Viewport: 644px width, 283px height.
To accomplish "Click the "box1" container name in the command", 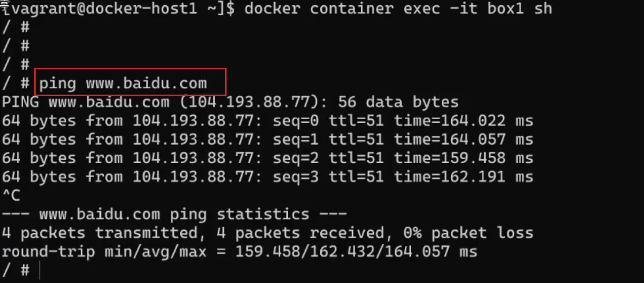I will 505,8.
